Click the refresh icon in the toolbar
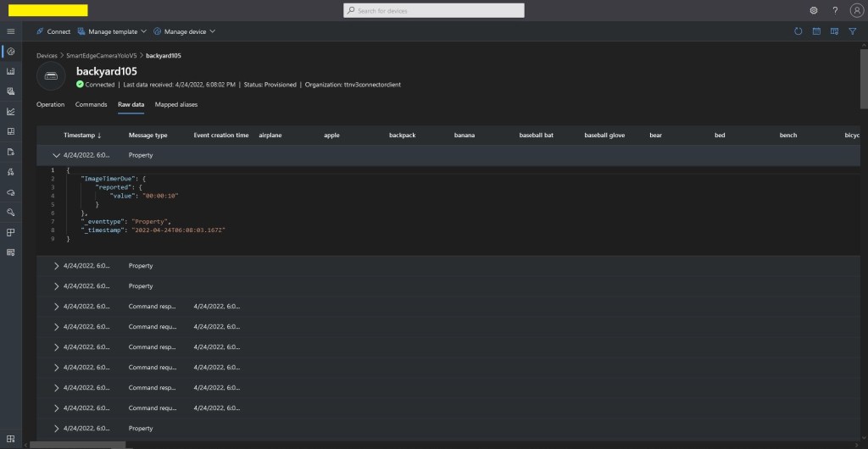Image resolution: width=868 pixels, height=449 pixels. click(798, 31)
